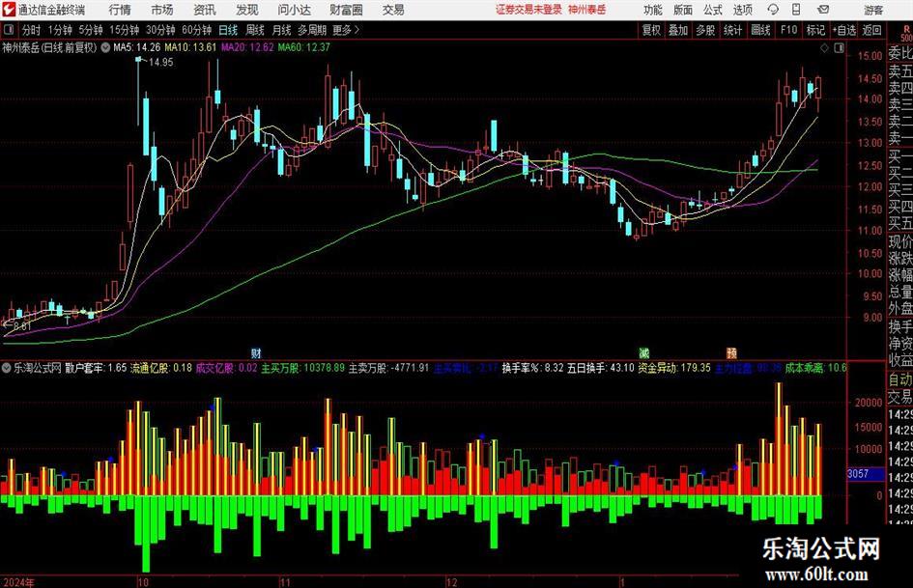The width and height of the screenshot is (913, 588).
Task: Open the 公式 menu
Action: (x=713, y=10)
